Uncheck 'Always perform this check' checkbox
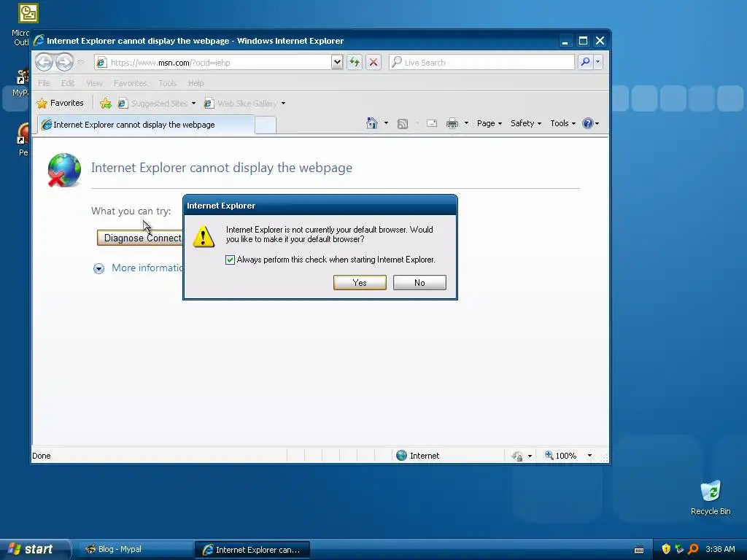The height and width of the screenshot is (560, 747). pos(230,260)
